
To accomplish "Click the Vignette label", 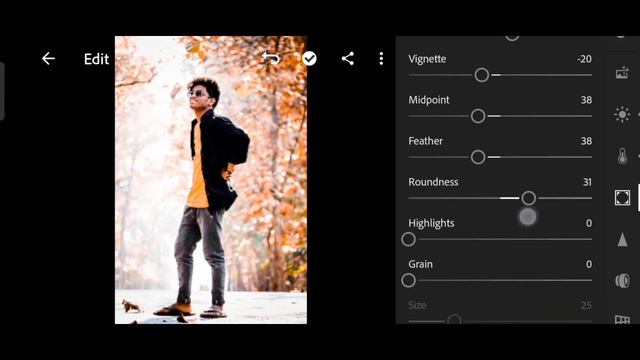I will (427, 59).
